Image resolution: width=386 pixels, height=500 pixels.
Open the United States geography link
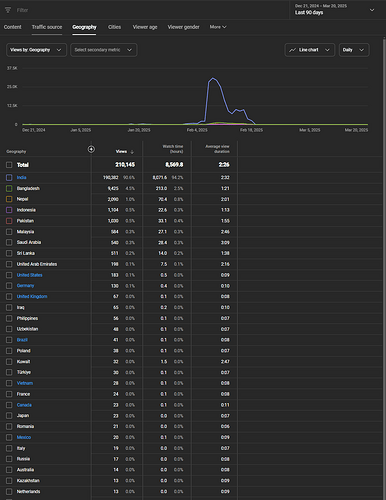click(30, 275)
